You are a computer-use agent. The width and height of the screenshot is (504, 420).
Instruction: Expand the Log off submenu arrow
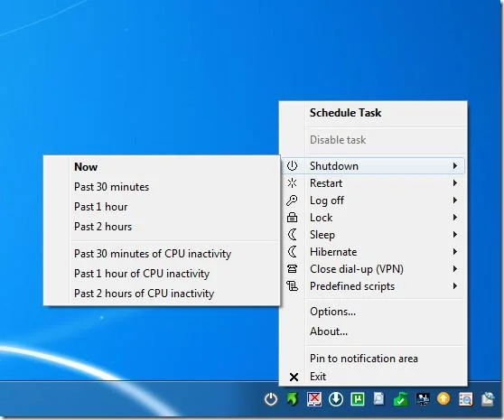tap(455, 201)
